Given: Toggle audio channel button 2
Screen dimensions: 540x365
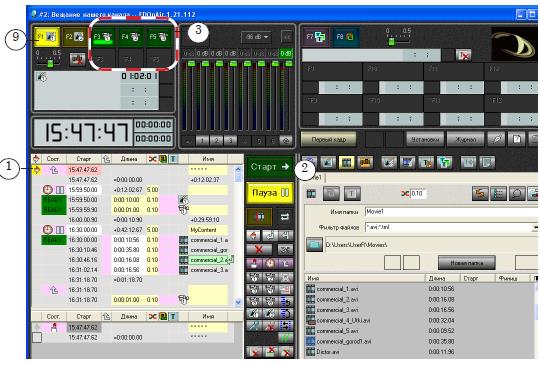Looking at the screenshot, I should pos(216,140).
